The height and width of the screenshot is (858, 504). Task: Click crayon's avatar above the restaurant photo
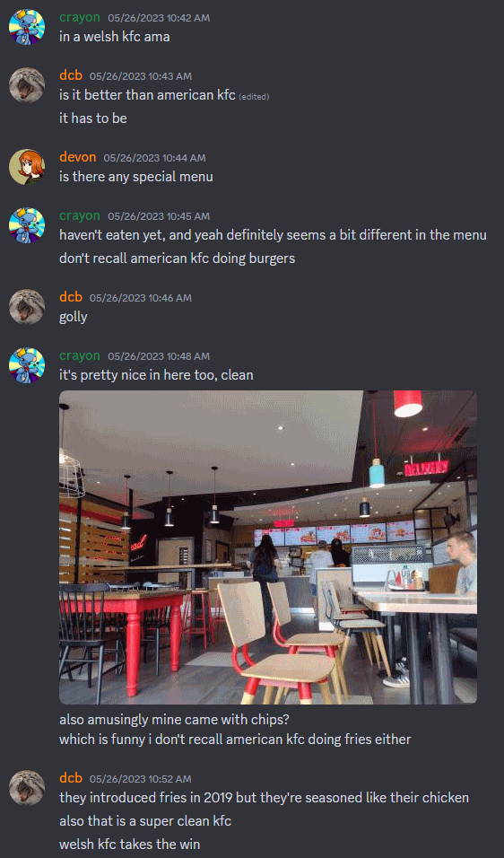[x=27, y=365]
